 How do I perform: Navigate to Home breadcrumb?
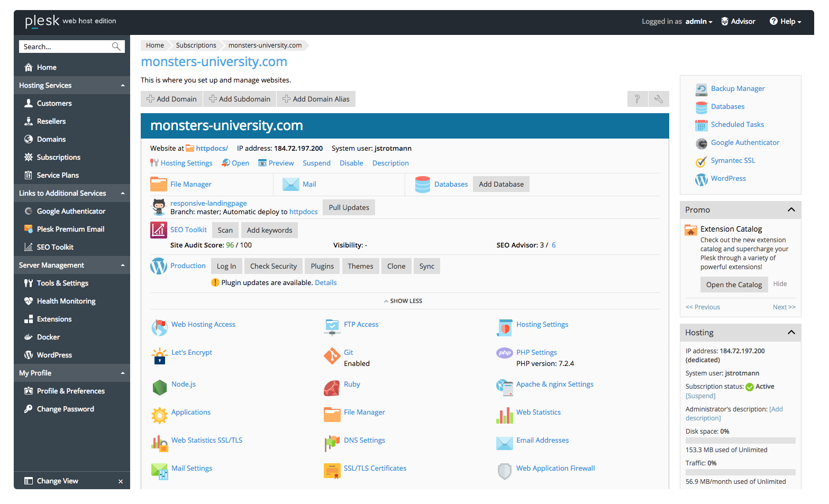[155, 45]
